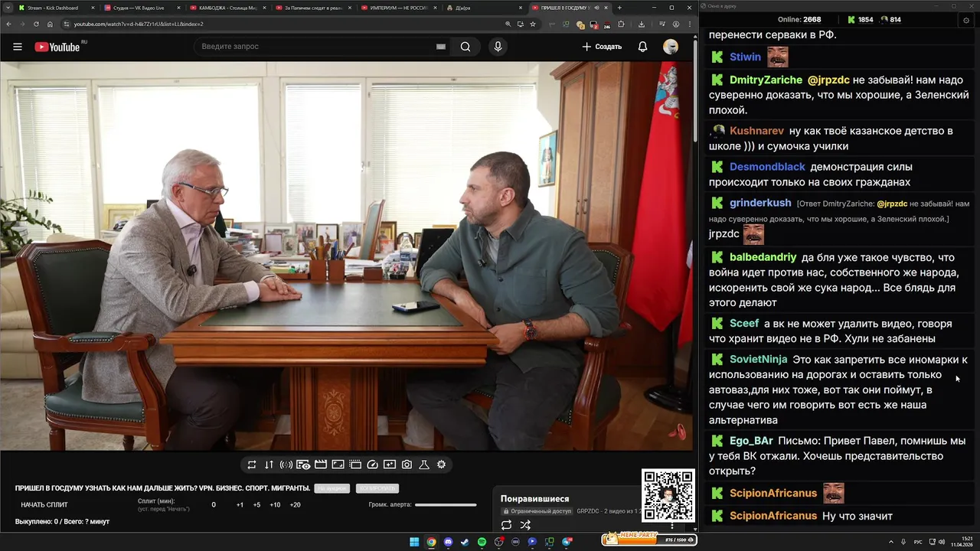Image resolution: width=980 pixels, height=551 pixels.
Task: Click the Создать create button
Action: [602, 47]
